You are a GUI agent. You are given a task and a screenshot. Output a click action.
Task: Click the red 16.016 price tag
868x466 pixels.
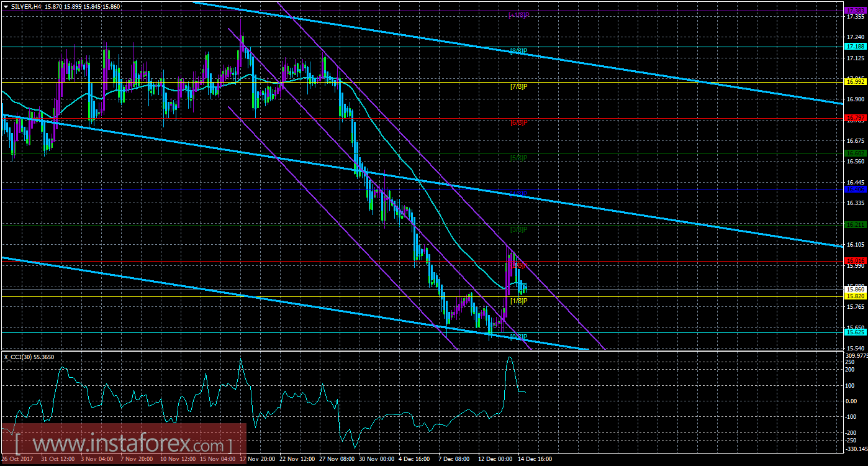click(x=855, y=261)
